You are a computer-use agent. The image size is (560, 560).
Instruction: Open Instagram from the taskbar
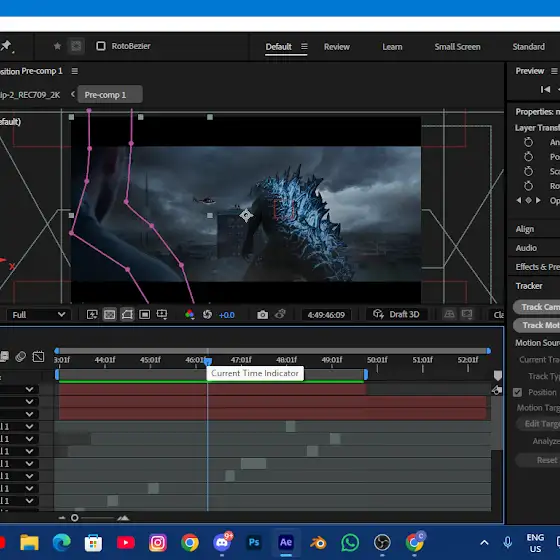(158, 542)
